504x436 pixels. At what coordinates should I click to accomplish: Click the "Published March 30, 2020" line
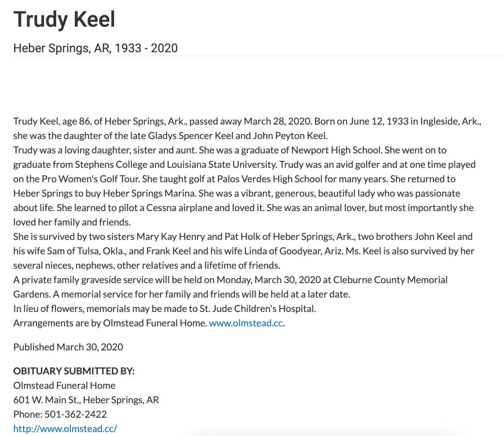(68, 347)
